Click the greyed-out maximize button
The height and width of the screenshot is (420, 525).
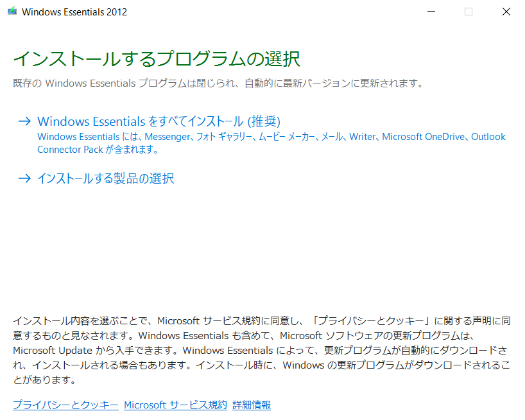469,12
